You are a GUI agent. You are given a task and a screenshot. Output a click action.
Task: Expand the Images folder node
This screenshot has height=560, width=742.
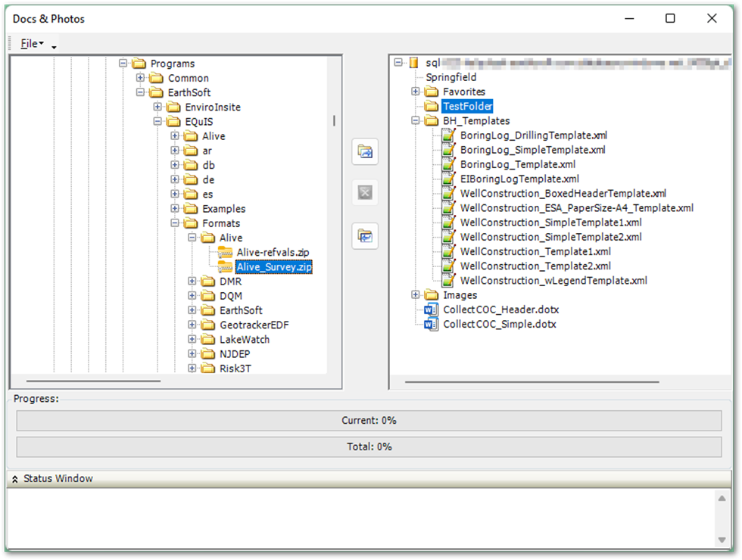tap(415, 295)
